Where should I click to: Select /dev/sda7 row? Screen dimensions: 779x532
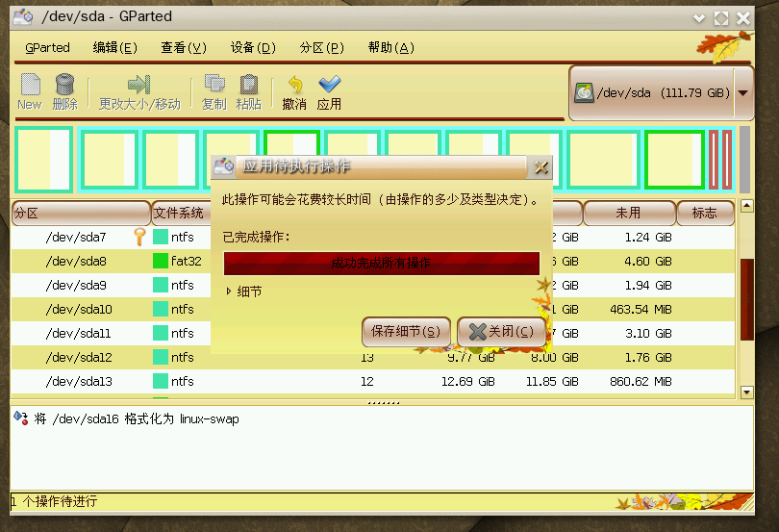[x=372, y=238]
